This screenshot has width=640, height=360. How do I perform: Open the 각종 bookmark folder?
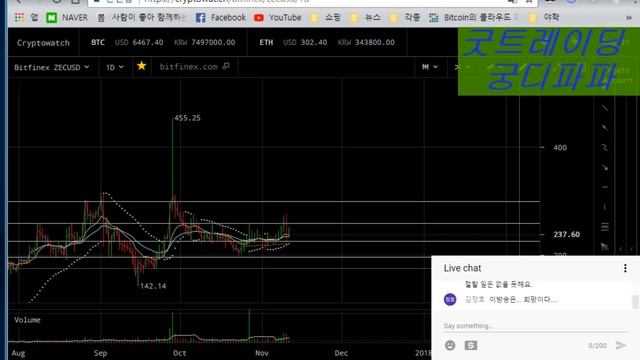pos(405,18)
